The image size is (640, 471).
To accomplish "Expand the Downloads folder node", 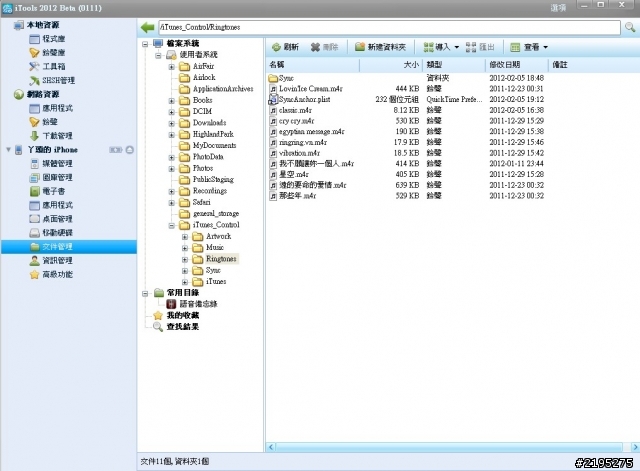I will pos(172,123).
